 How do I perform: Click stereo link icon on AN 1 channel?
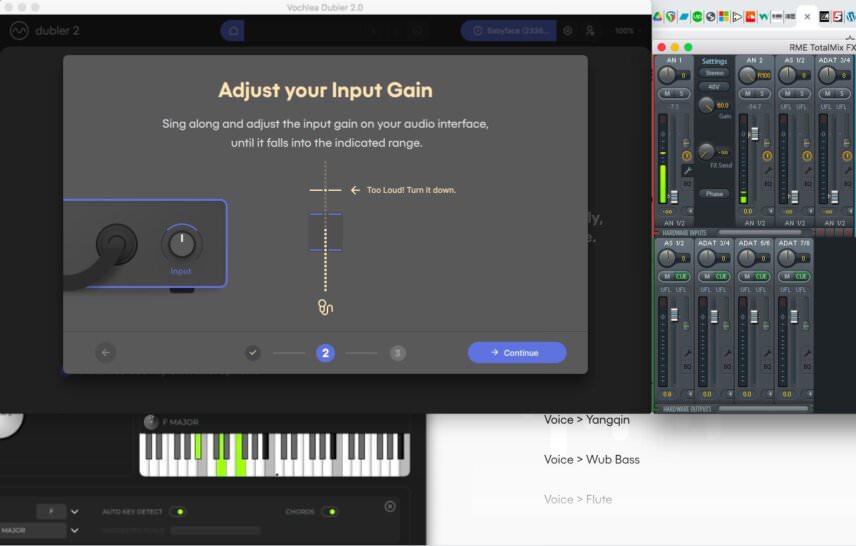click(x=687, y=156)
